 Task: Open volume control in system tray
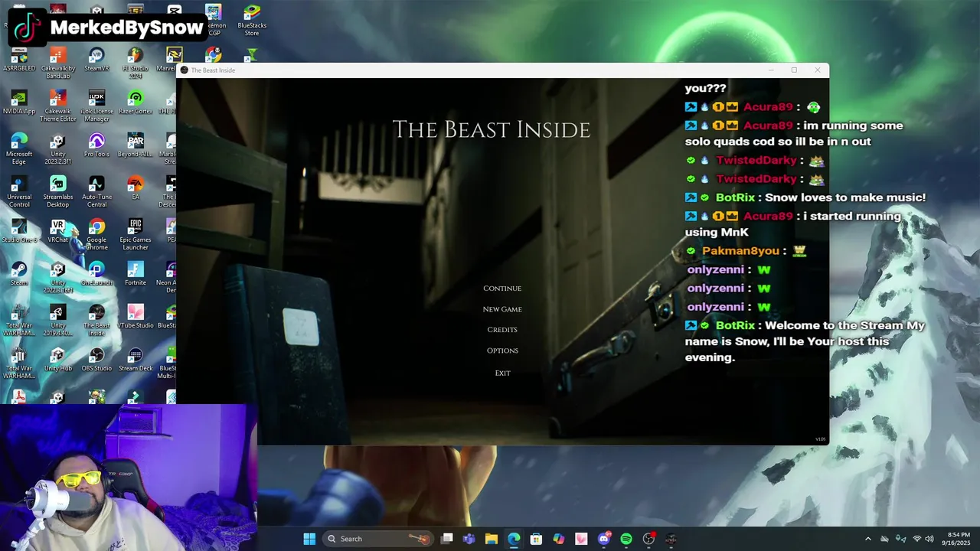coord(929,539)
